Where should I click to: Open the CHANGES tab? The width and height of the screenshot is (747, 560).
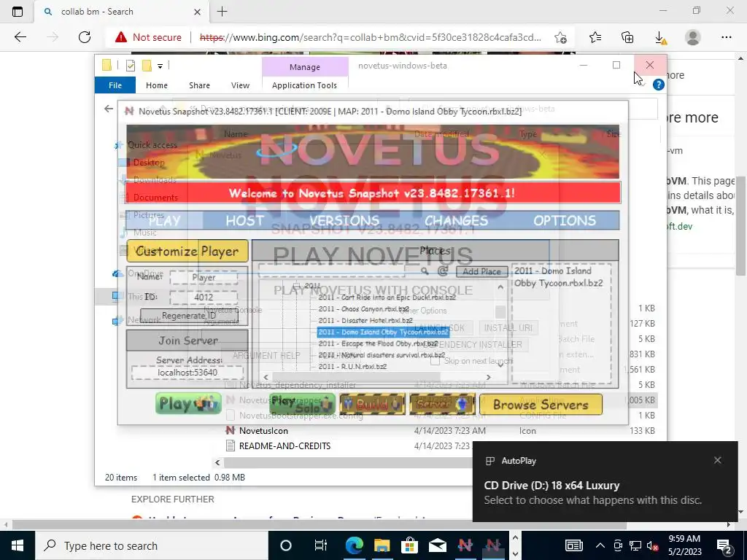pos(456,220)
